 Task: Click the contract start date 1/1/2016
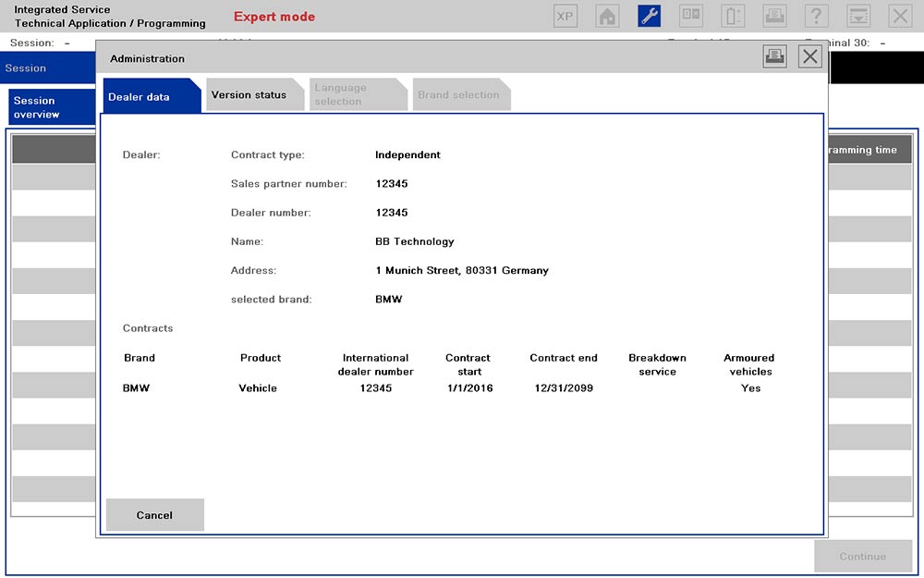click(469, 388)
